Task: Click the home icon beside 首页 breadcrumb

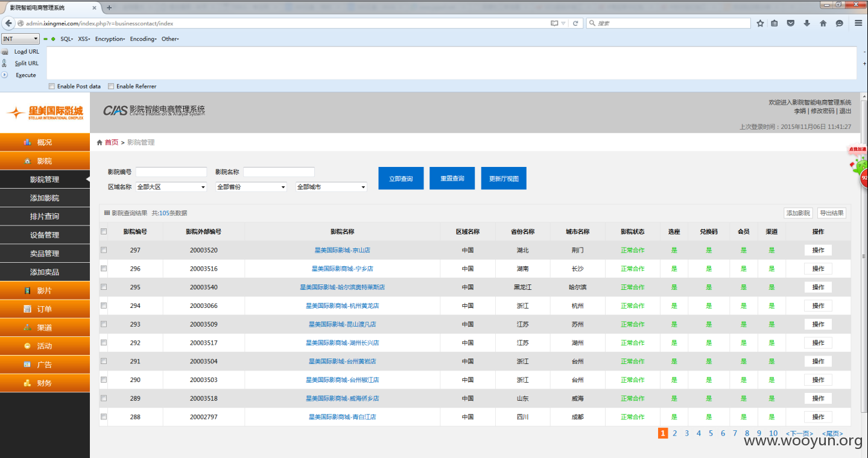Action: pos(100,143)
